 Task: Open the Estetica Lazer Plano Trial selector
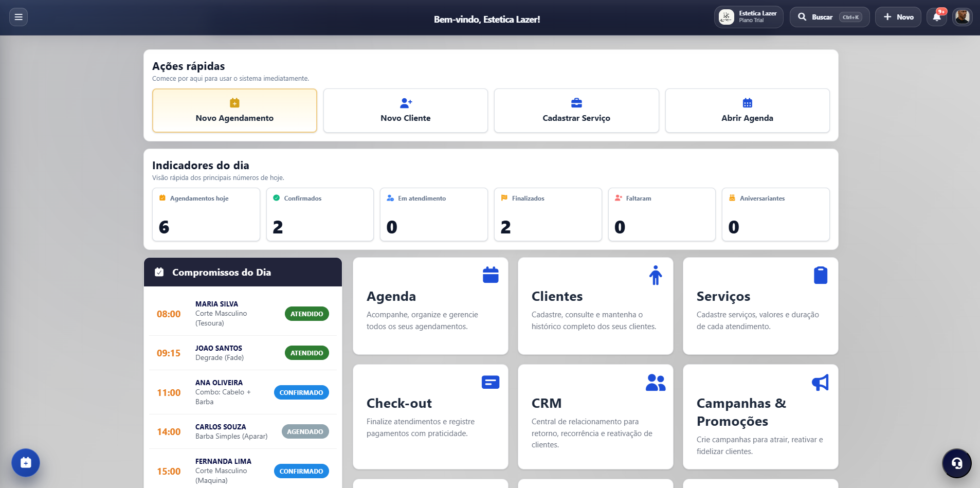tap(749, 17)
